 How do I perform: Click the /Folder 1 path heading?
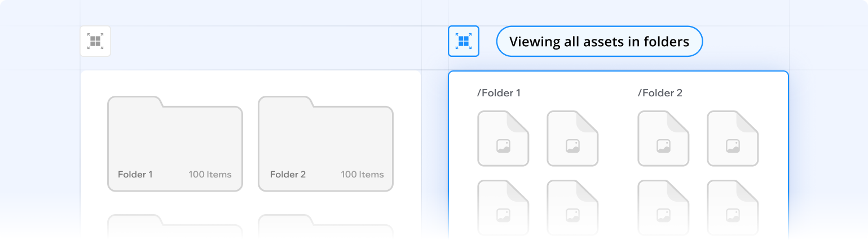click(499, 93)
